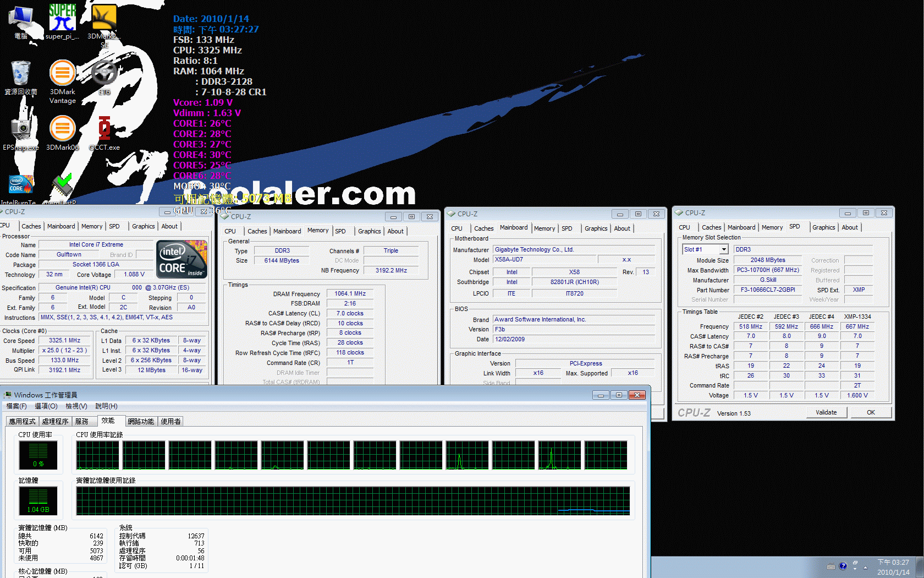Click the Show Desktop strip on the taskbar

coord(920,567)
